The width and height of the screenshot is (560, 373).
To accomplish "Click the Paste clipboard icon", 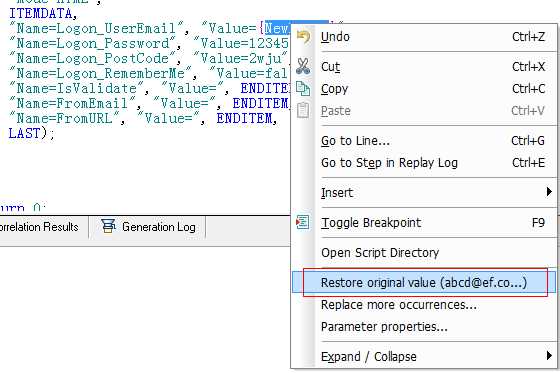I will click(x=303, y=110).
